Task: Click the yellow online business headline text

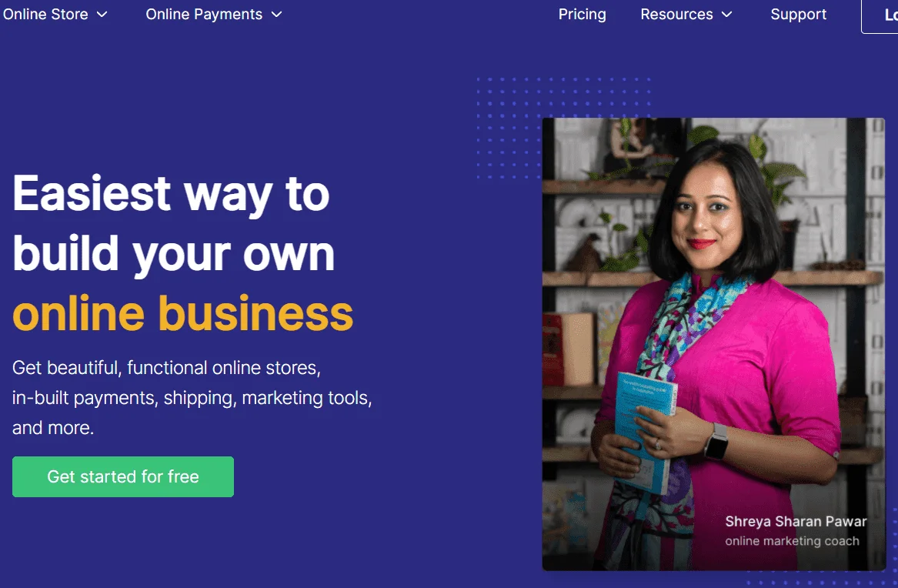Action: pyautogui.click(x=182, y=314)
